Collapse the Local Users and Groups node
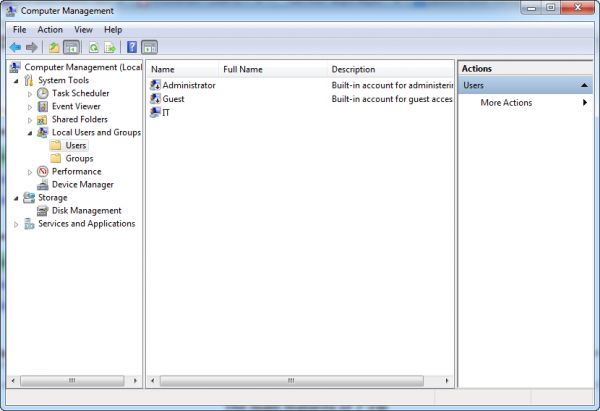The image size is (600, 411). 30,133
